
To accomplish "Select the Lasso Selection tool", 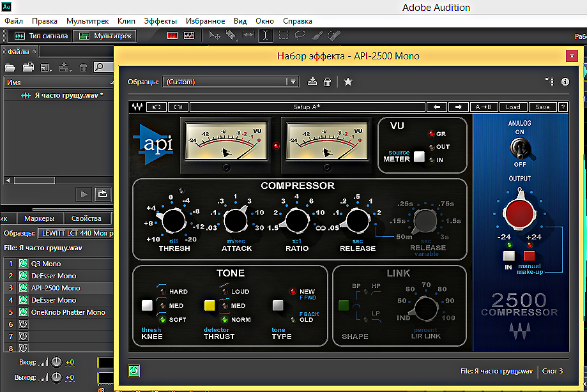I will pyautogui.click(x=300, y=35).
